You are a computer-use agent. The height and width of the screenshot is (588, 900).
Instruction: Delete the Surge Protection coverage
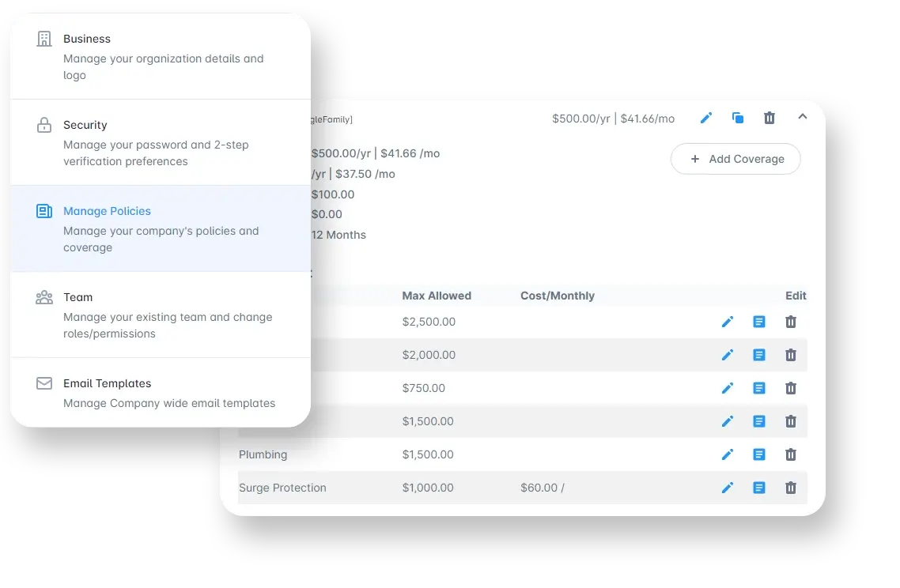pos(791,488)
